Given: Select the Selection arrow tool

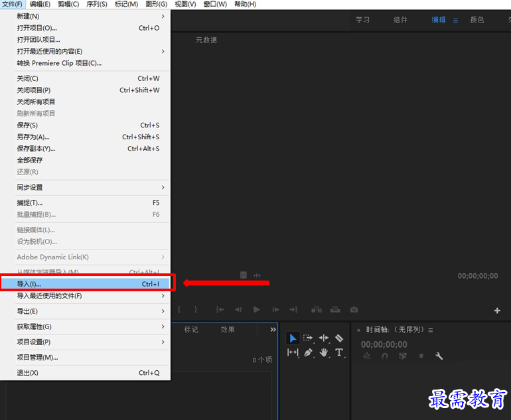Looking at the screenshot, I should point(293,338).
